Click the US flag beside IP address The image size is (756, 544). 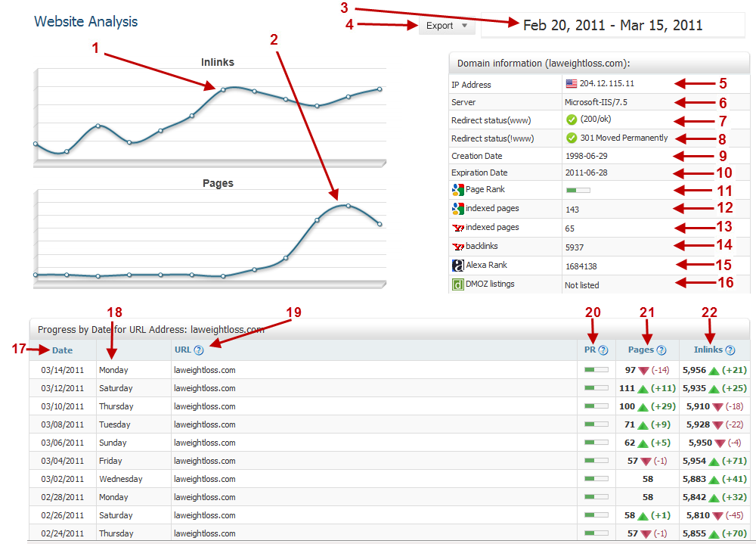click(x=571, y=84)
